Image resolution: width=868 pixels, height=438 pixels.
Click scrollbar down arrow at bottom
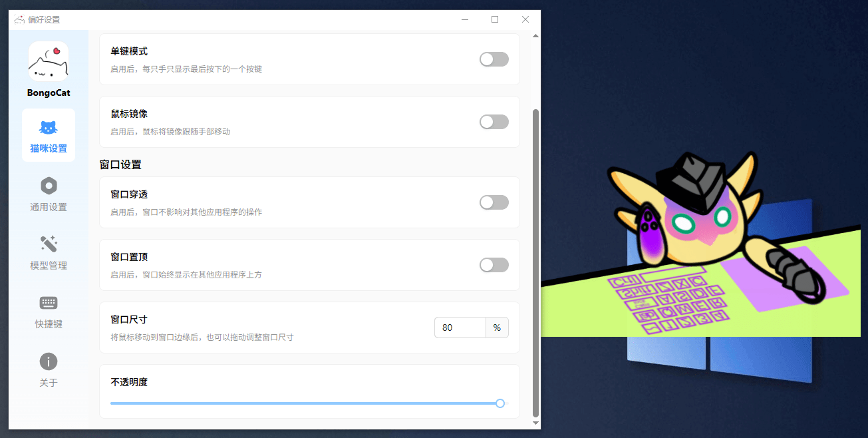pos(535,423)
